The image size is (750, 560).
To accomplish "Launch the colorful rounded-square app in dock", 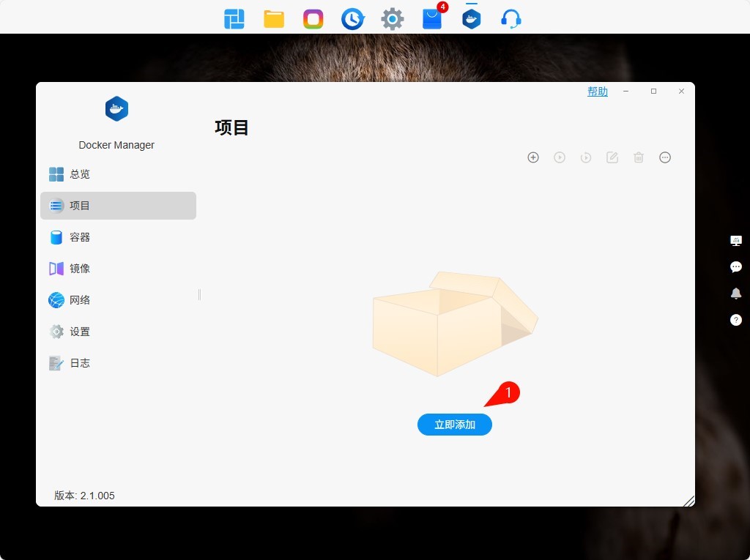I will tap(313, 20).
